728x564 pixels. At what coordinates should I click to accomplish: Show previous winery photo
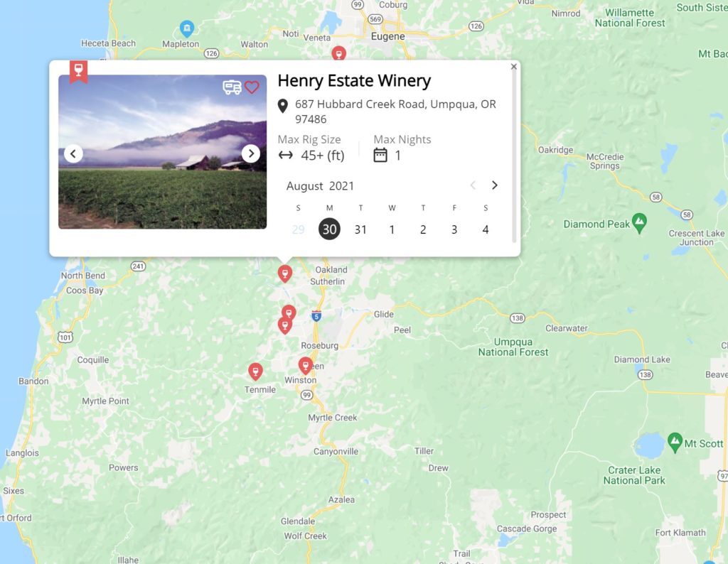73,153
